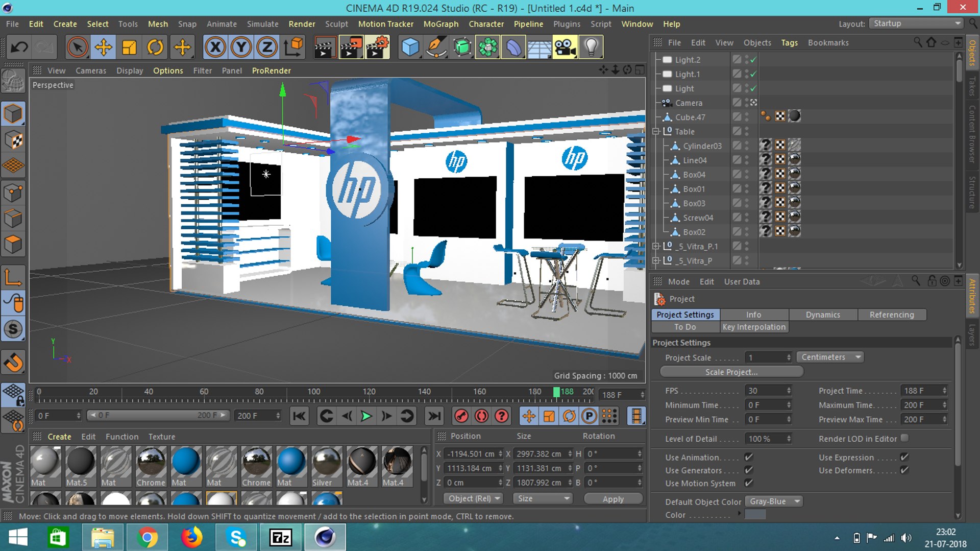Open the Size mode dropdown
This screenshot has width=980, height=551.
[542, 498]
